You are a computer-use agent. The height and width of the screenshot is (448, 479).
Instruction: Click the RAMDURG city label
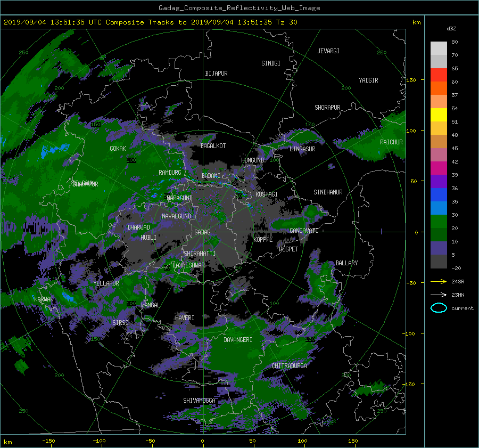tap(170, 173)
